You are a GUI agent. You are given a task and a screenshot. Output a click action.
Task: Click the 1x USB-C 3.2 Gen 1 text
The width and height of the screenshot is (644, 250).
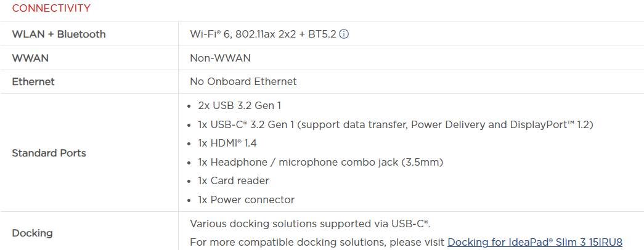click(x=248, y=124)
